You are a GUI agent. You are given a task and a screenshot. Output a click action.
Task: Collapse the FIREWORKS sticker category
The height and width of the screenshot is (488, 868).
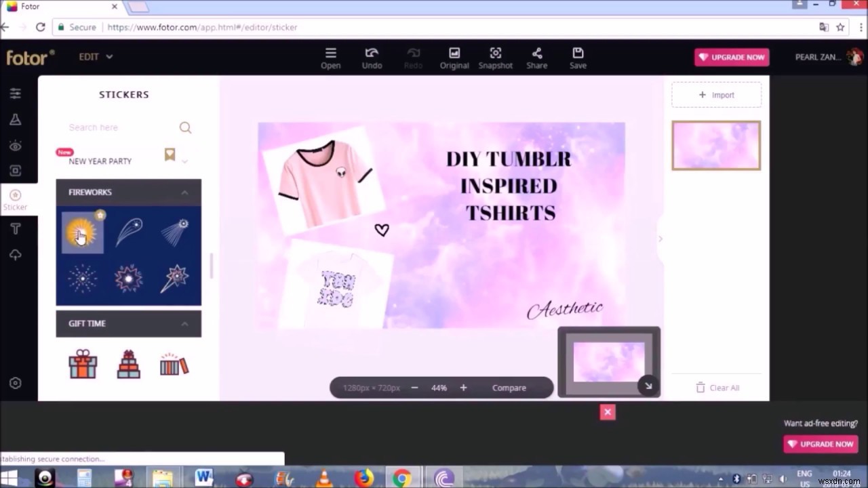[184, 192]
